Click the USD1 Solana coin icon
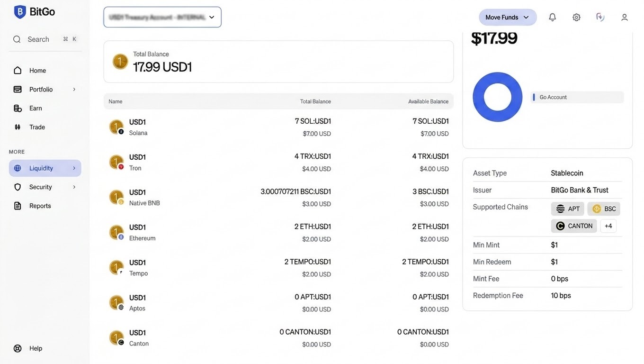The height and width of the screenshot is (364, 644). 116,127
